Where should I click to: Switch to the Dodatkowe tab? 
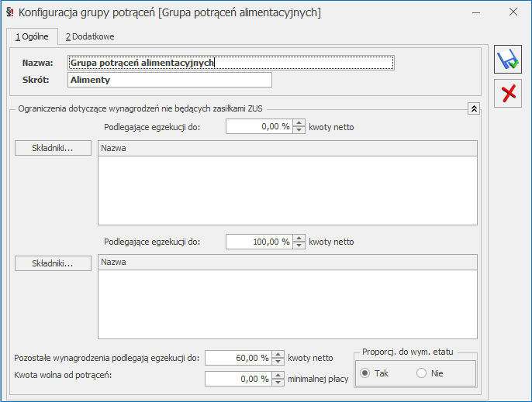click(x=90, y=36)
